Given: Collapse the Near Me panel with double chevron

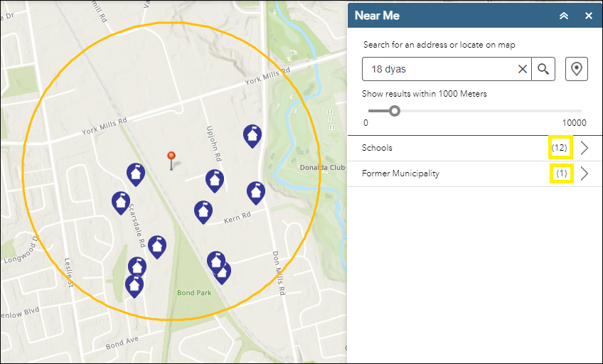Looking at the screenshot, I should click(x=564, y=16).
